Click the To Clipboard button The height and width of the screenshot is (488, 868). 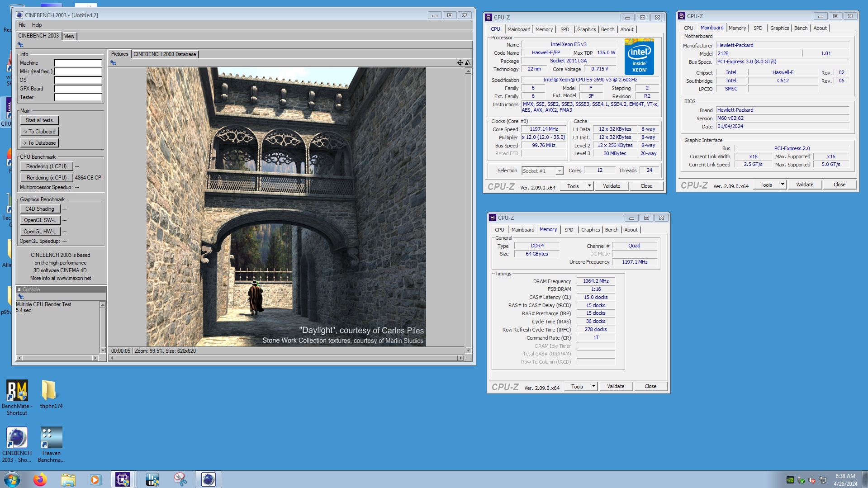pos(39,132)
